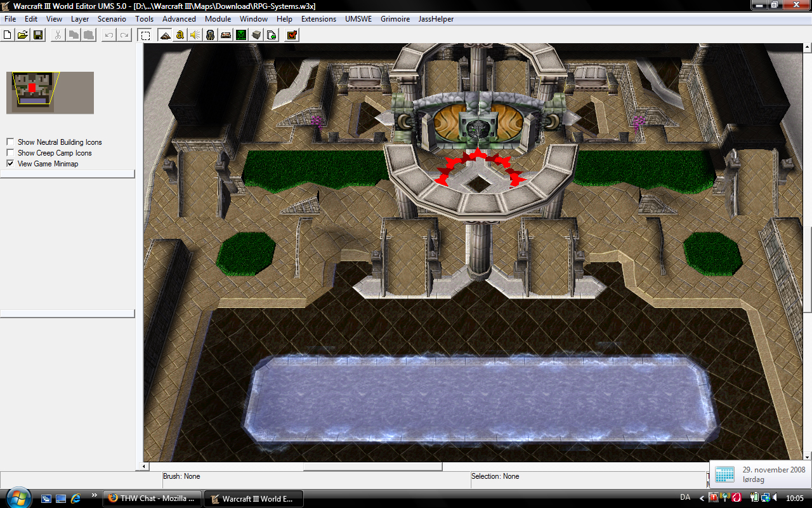Click the Undo arrow icon
812x508 pixels.
pyautogui.click(x=109, y=35)
